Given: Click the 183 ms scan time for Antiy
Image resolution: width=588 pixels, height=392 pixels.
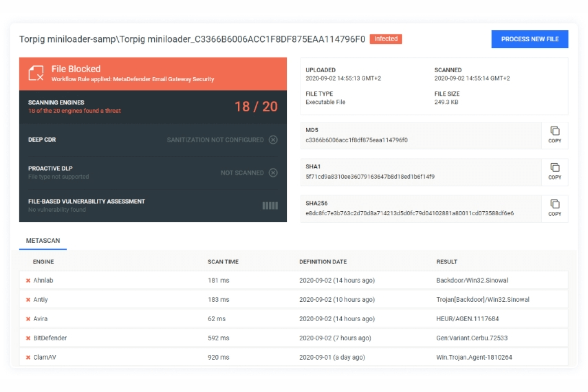Looking at the screenshot, I should click(x=219, y=300).
